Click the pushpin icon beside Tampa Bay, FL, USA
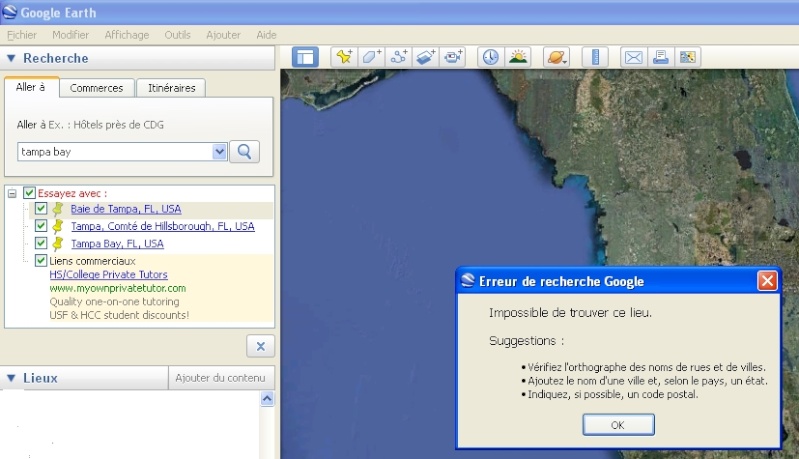This screenshot has height=459, width=799. (x=58, y=244)
